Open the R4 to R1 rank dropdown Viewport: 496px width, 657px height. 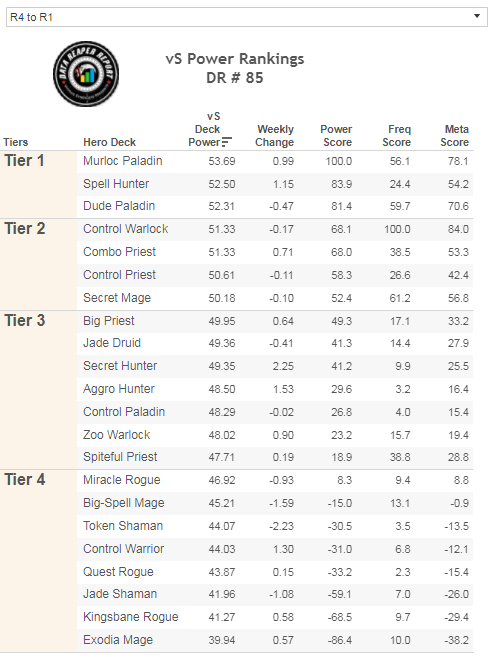pyautogui.click(x=247, y=17)
